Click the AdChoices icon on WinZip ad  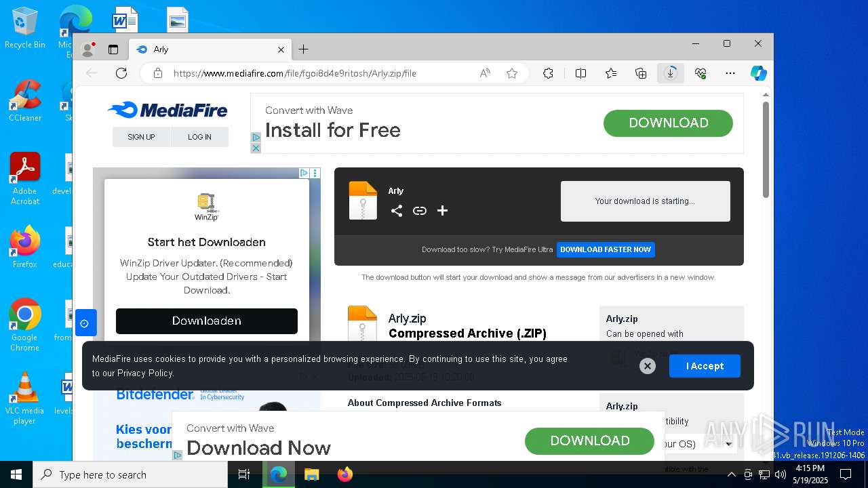click(304, 174)
